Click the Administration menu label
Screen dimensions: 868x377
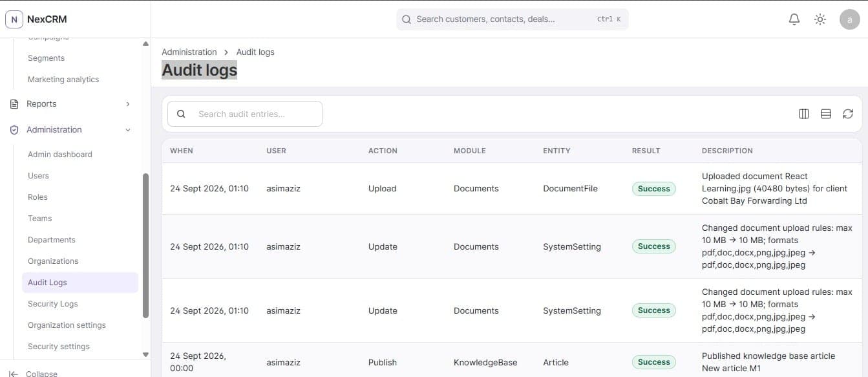click(x=54, y=130)
